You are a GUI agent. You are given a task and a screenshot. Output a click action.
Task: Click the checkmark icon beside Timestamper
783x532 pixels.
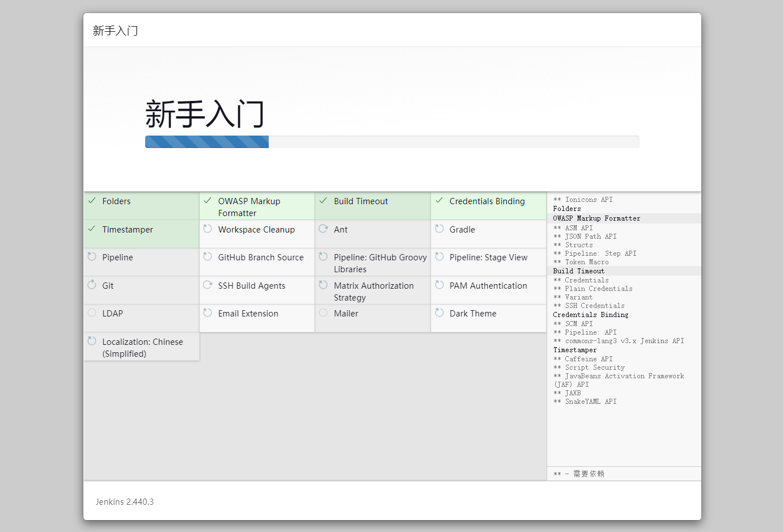click(x=92, y=229)
